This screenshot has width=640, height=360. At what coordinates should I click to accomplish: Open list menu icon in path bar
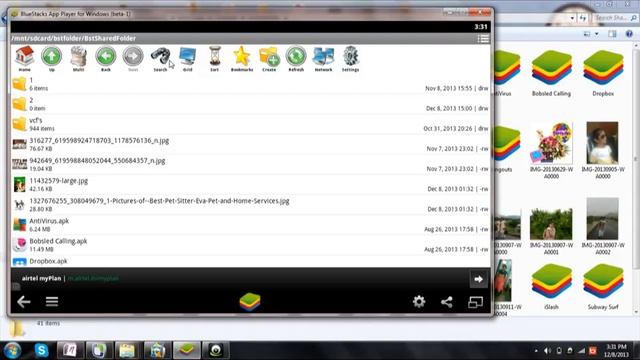[x=483, y=38]
